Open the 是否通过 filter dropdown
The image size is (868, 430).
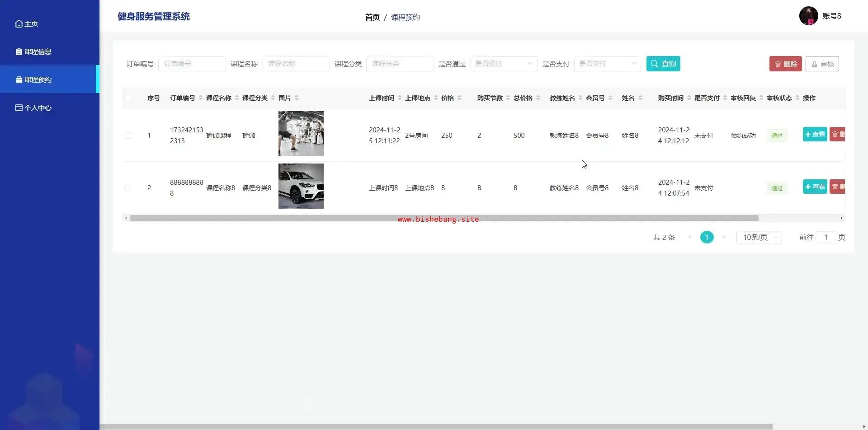[x=504, y=64]
